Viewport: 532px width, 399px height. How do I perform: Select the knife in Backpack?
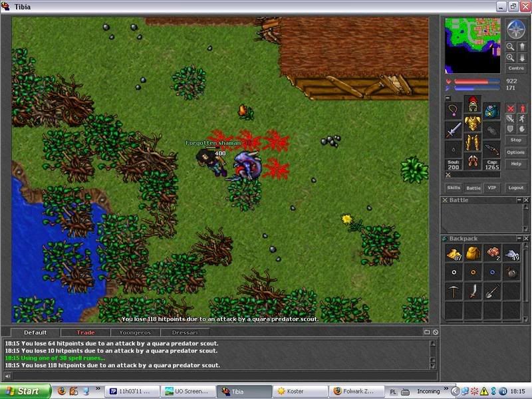pyautogui.click(x=473, y=291)
